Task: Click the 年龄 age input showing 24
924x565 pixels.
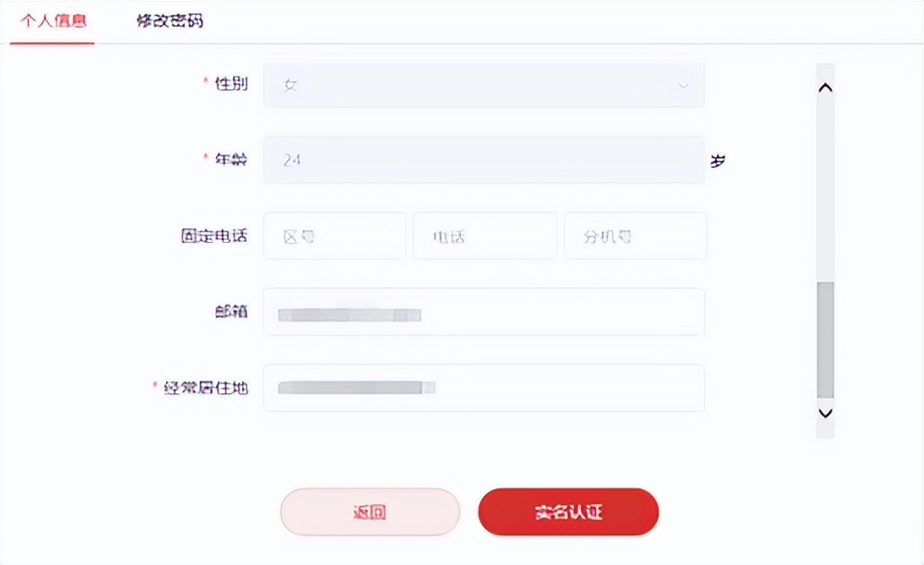Action: pos(482,160)
